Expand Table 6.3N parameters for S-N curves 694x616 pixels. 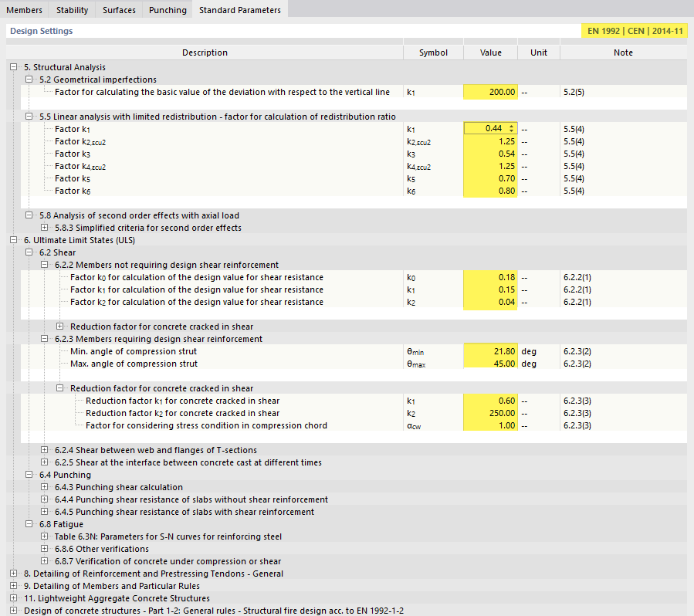[x=44, y=536]
